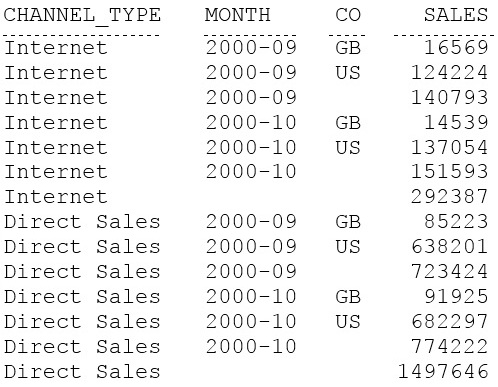498x387 pixels.
Task: Select the subtotal 151593
Action: click(x=449, y=172)
